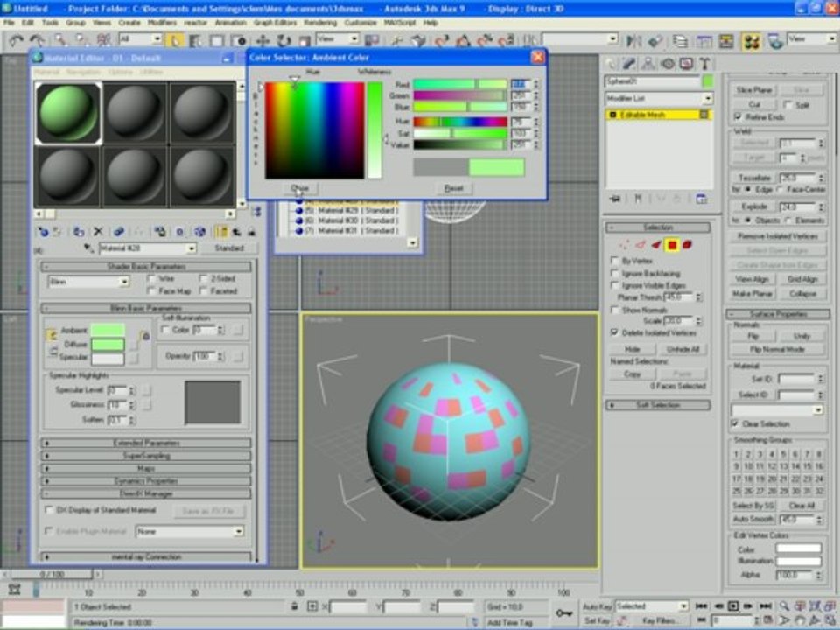
Task: Click the Select and Rotate tool
Action: [x=283, y=40]
